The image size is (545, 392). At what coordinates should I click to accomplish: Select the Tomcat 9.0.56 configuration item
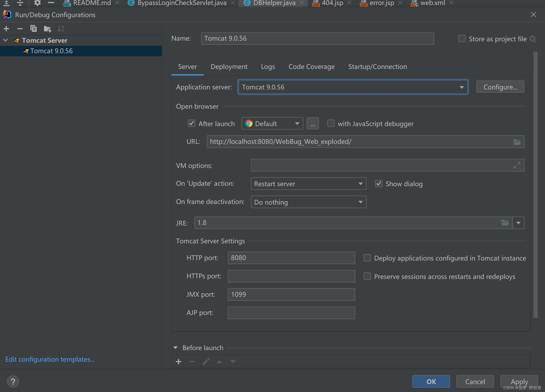coord(81,51)
